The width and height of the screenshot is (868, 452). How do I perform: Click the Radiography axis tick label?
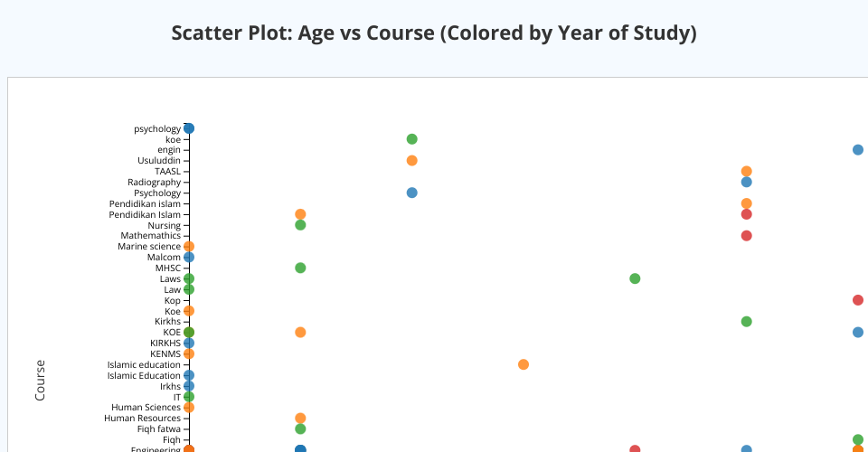154,183
